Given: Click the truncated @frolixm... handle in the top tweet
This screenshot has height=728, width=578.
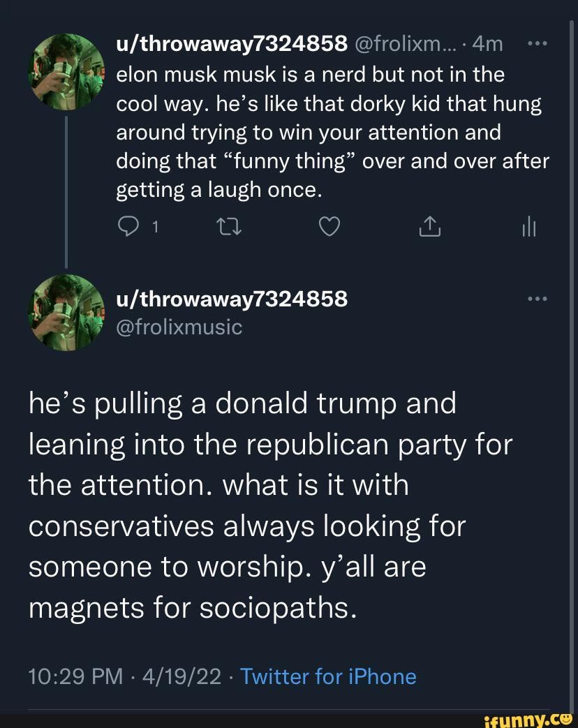Looking at the screenshot, I should [x=408, y=44].
